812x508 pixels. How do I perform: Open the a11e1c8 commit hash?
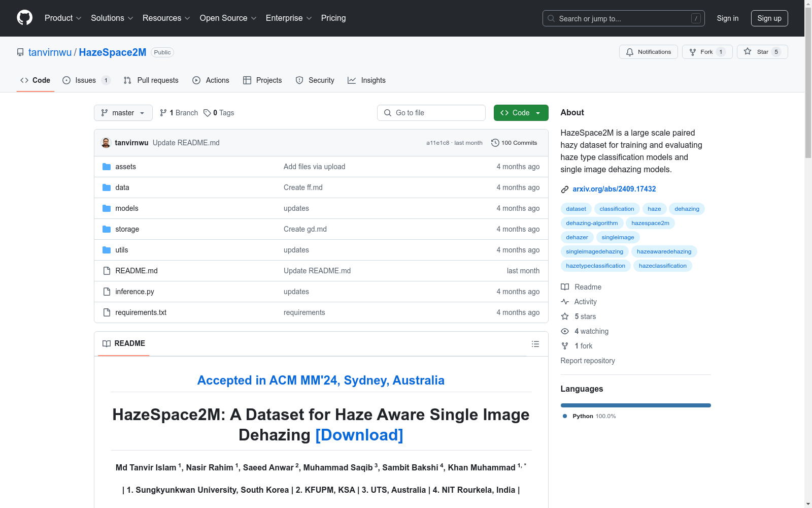point(437,143)
